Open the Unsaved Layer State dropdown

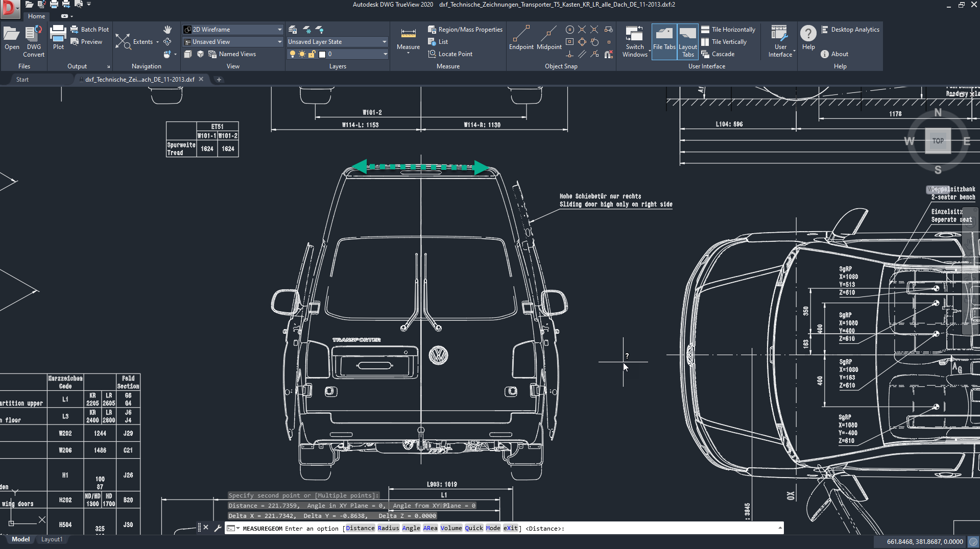coord(338,42)
